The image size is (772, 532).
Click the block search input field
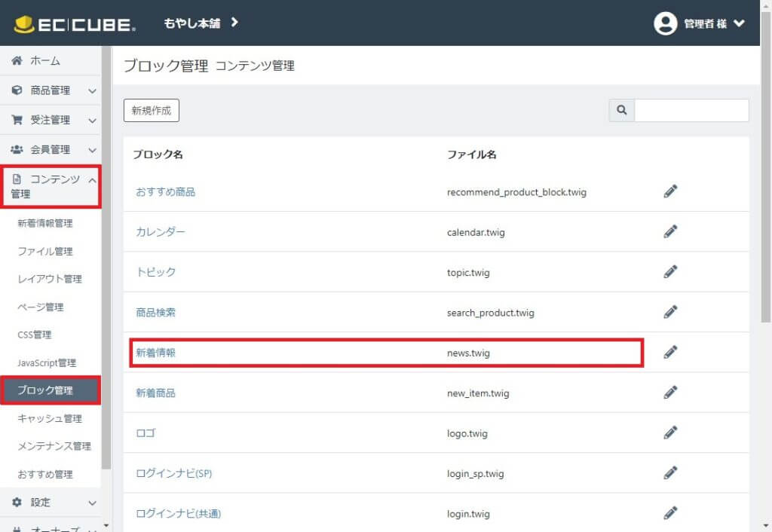[x=691, y=110]
